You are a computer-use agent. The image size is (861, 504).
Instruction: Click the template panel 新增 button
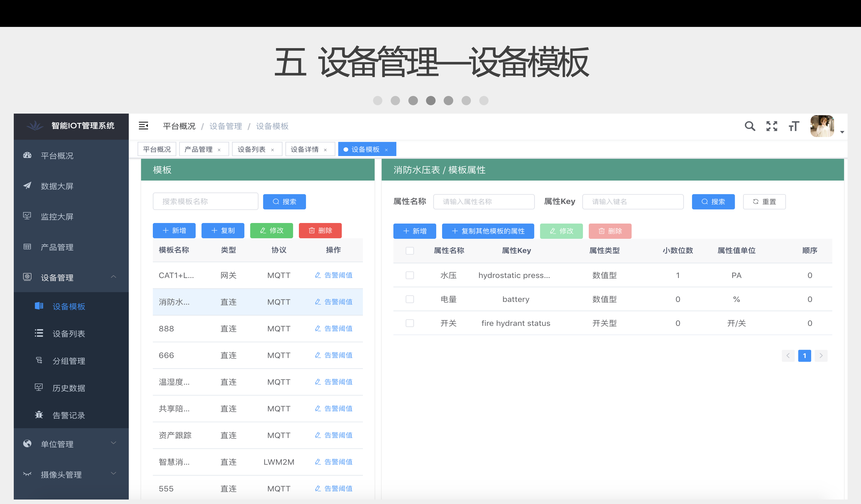coord(174,230)
